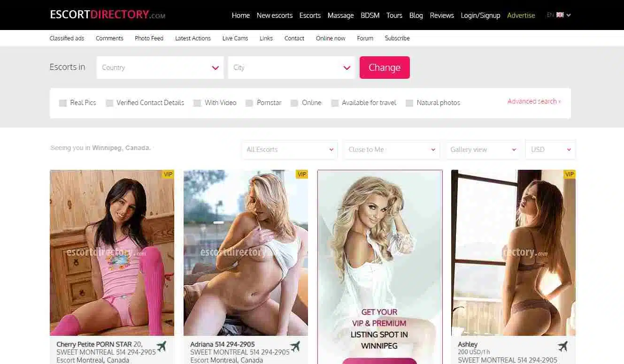624x364 pixels.
Task: Follow the Advanced search link
Action: click(x=534, y=101)
